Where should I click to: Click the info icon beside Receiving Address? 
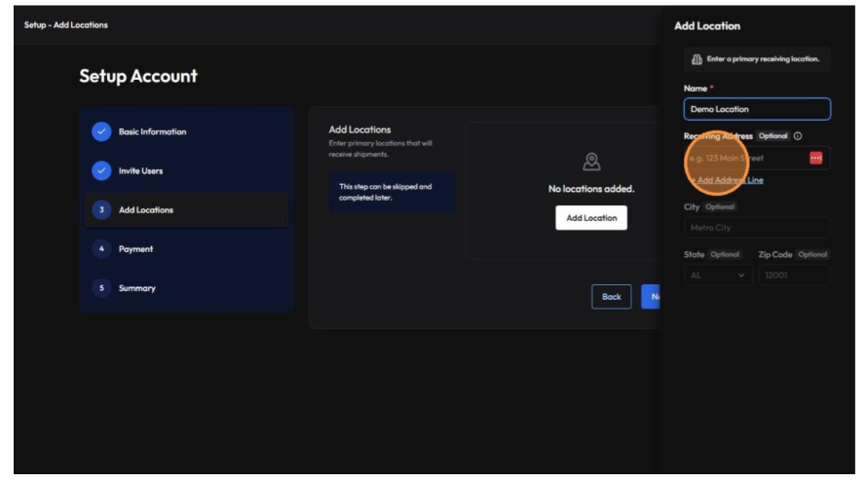coord(798,136)
